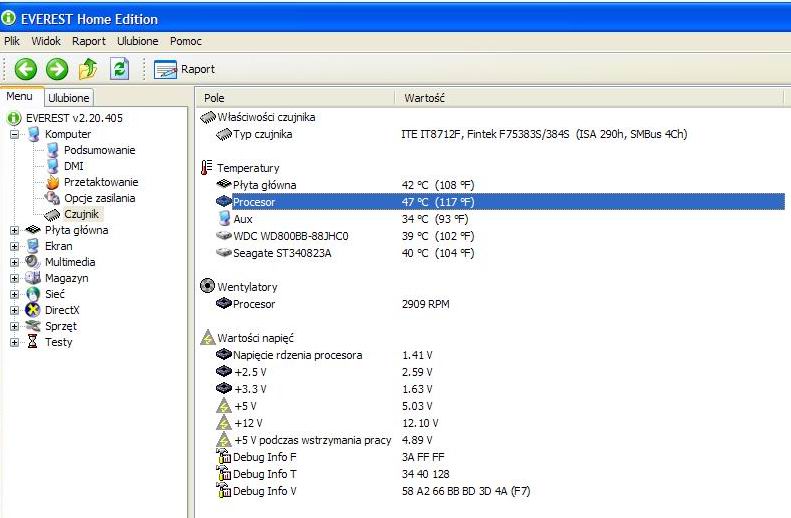Select the +2.5 V row
Image resolution: width=791 pixels, height=518 pixels.
point(492,372)
